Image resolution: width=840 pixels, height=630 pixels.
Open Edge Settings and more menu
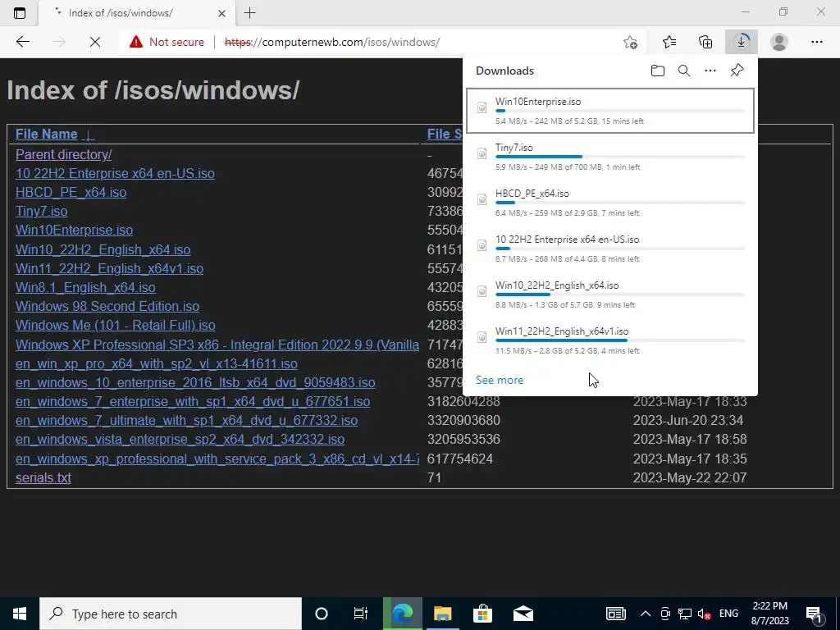click(x=816, y=42)
